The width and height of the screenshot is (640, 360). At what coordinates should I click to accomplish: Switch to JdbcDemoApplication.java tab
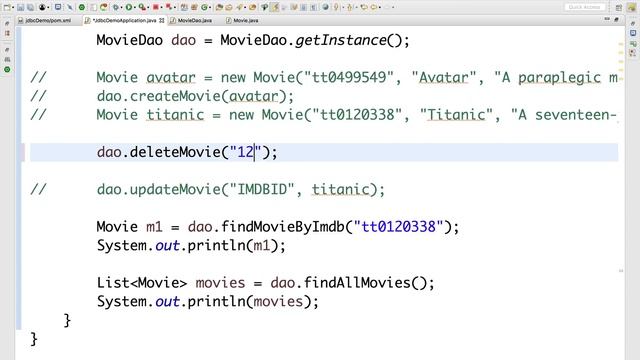124,20
